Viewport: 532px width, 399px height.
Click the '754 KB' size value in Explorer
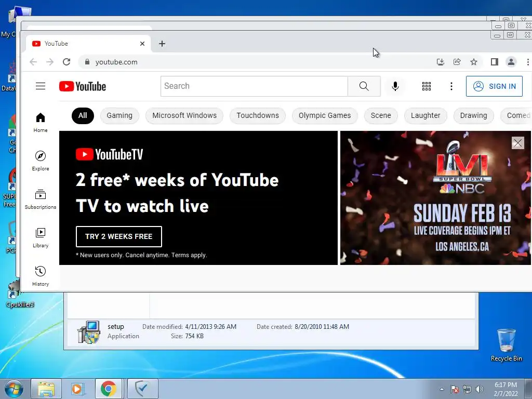click(x=194, y=336)
